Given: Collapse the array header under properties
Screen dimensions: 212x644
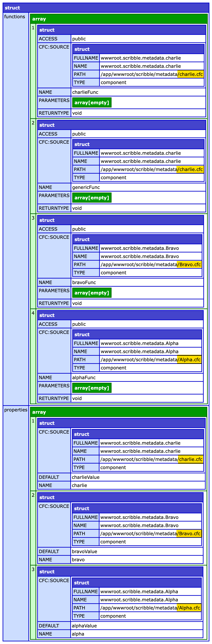Looking at the screenshot, I should pyautogui.click(x=118, y=412).
